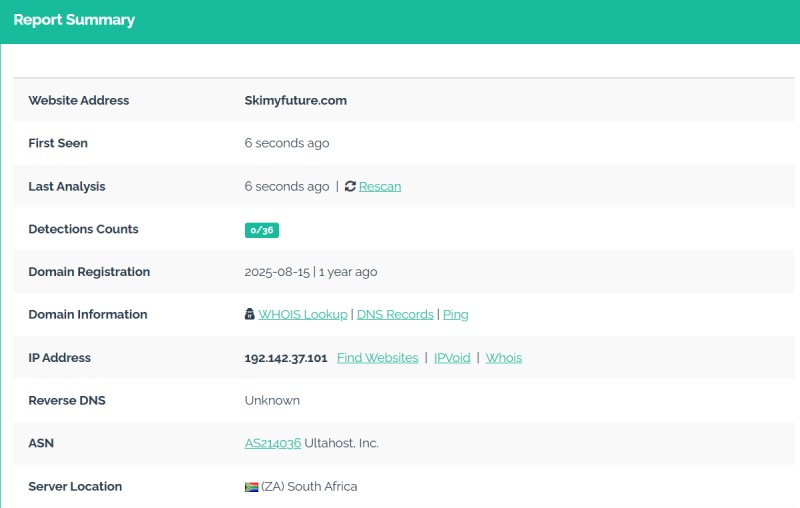
Task: Open the AS214036 ASN link
Action: [x=273, y=443]
